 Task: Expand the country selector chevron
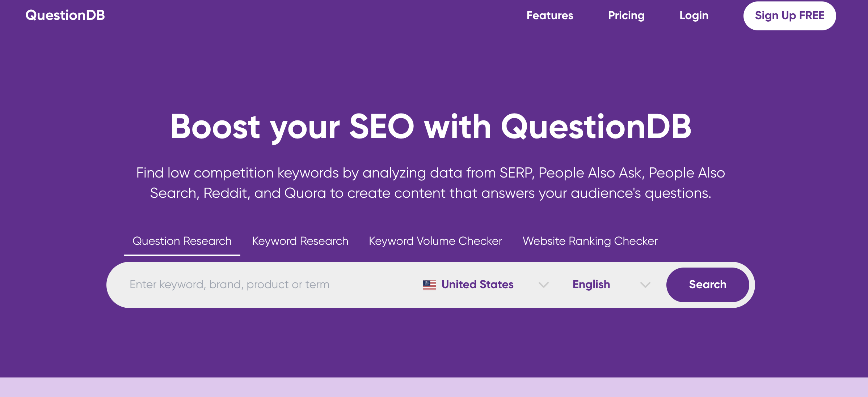tap(544, 285)
